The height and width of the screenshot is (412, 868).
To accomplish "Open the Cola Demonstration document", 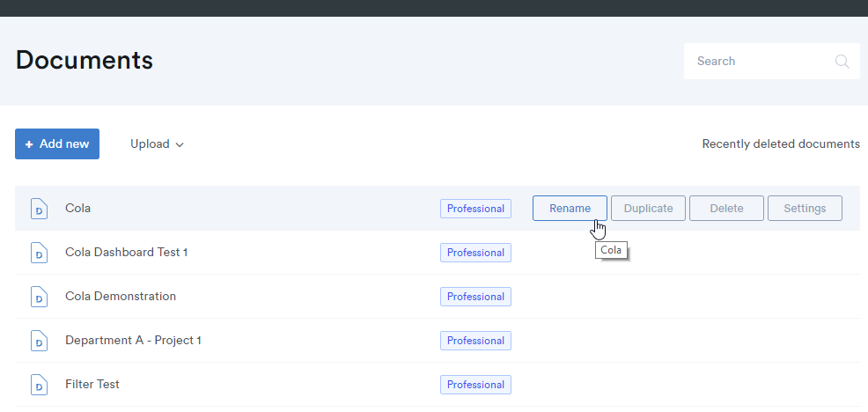I will 121,297.
